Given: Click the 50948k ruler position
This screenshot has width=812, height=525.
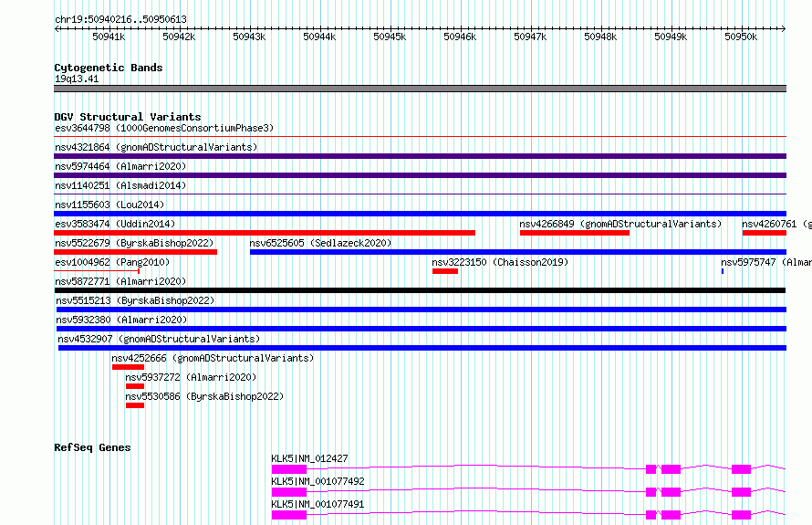Looking at the screenshot, I should tap(600, 37).
